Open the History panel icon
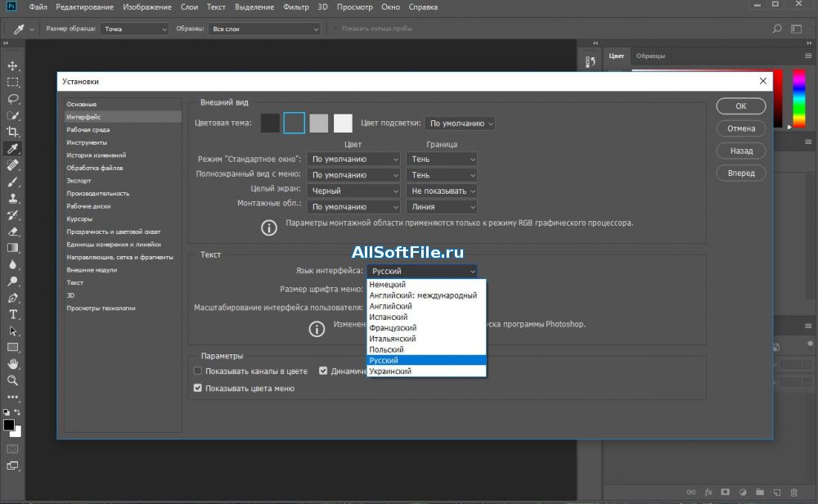The width and height of the screenshot is (818, 504). coord(591,62)
